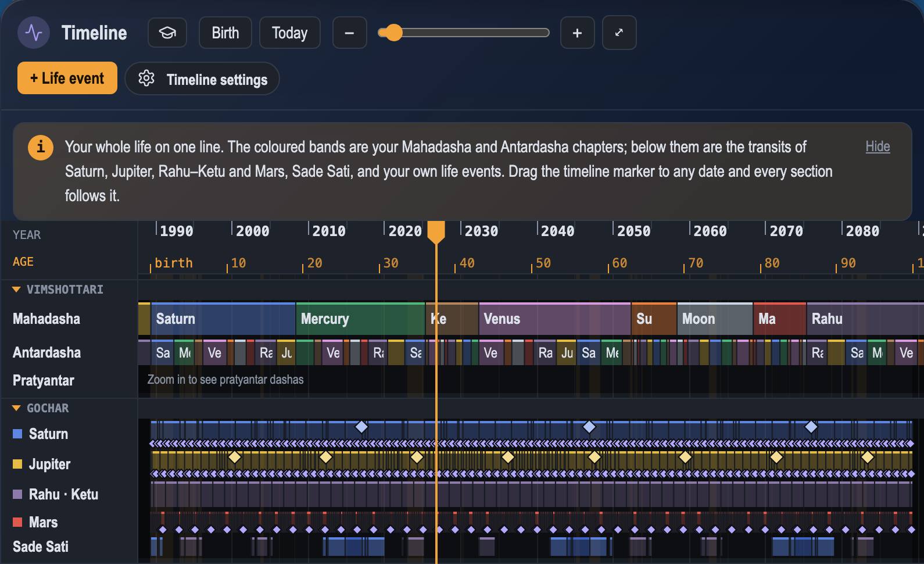Select the Rahu mahadasha band
This screenshot has height=564, width=924.
866,319
